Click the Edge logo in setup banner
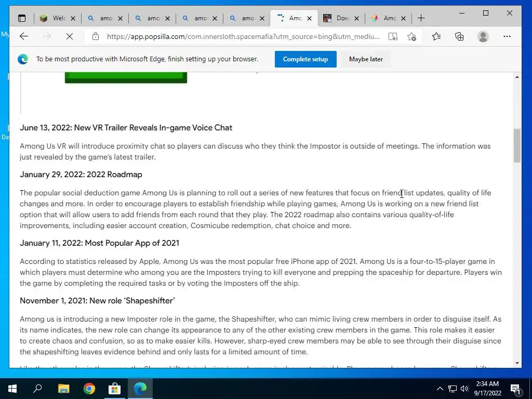Screen dimensions: 532x399 23,59
